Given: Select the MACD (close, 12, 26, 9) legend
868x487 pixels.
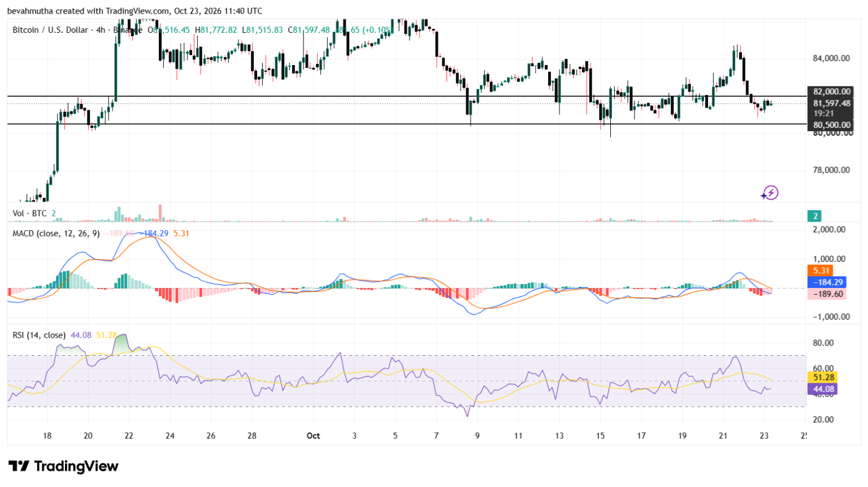Looking at the screenshot, I should point(56,233).
